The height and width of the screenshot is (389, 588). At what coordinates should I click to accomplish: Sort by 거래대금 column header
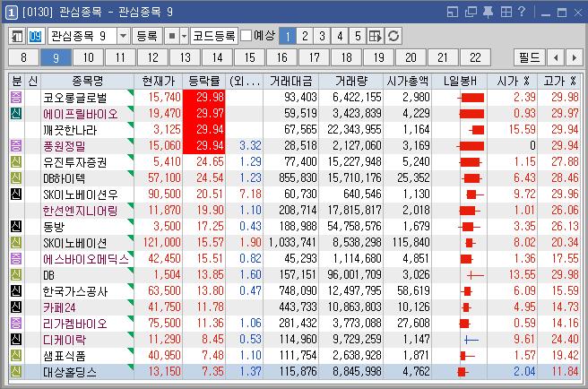coord(290,81)
